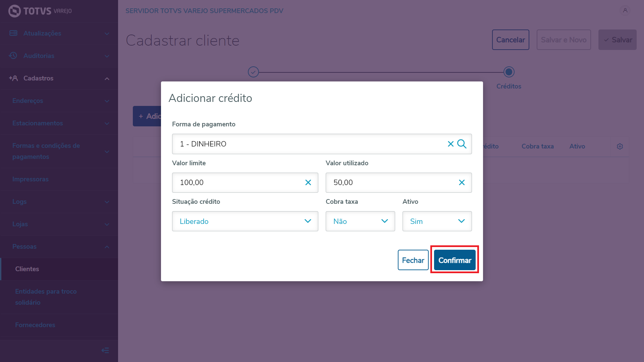Confirm adding the credit

click(x=454, y=260)
